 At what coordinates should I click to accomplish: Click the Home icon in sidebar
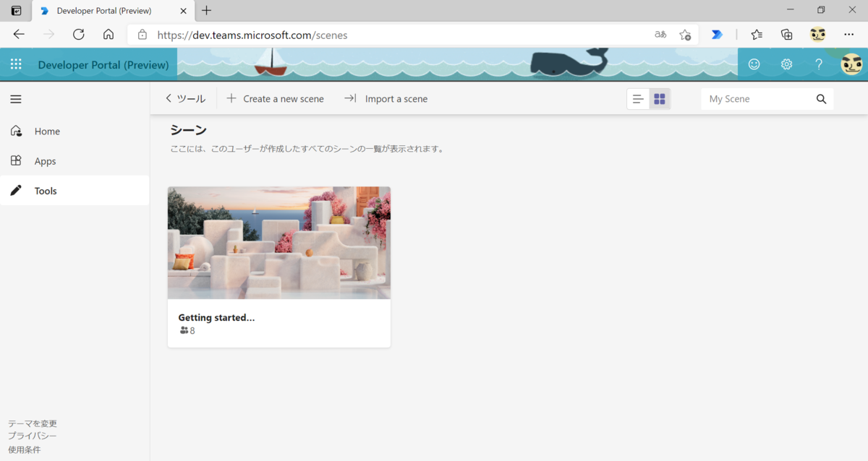click(16, 131)
